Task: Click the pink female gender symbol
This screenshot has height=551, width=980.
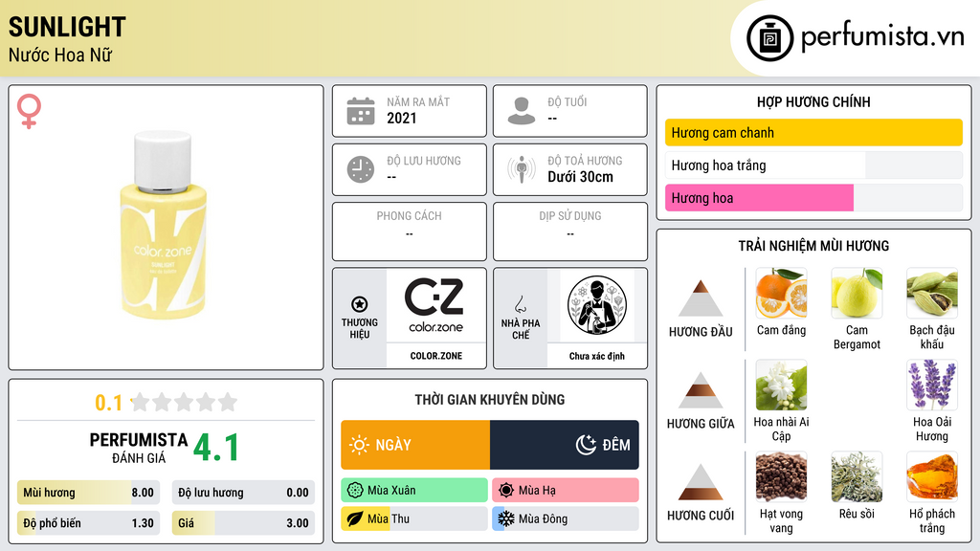Action: click(x=29, y=111)
